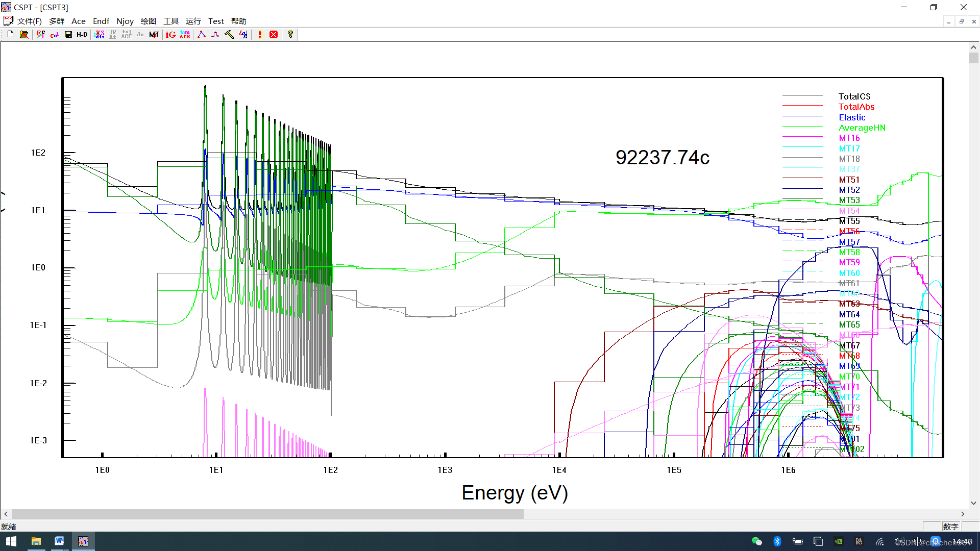The image size is (980, 551).
Task: Click the yellow question mark help icon
Action: 290,34
